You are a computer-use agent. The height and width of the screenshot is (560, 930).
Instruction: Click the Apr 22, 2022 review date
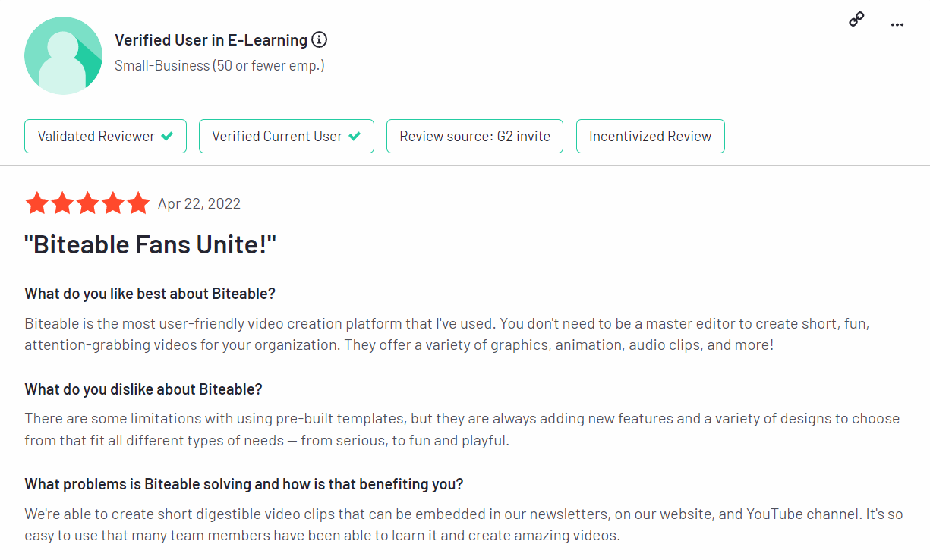coord(199,203)
